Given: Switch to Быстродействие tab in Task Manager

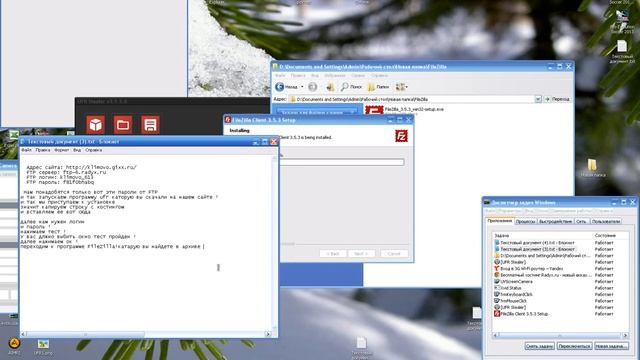Looking at the screenshot, I should [556, 222].
